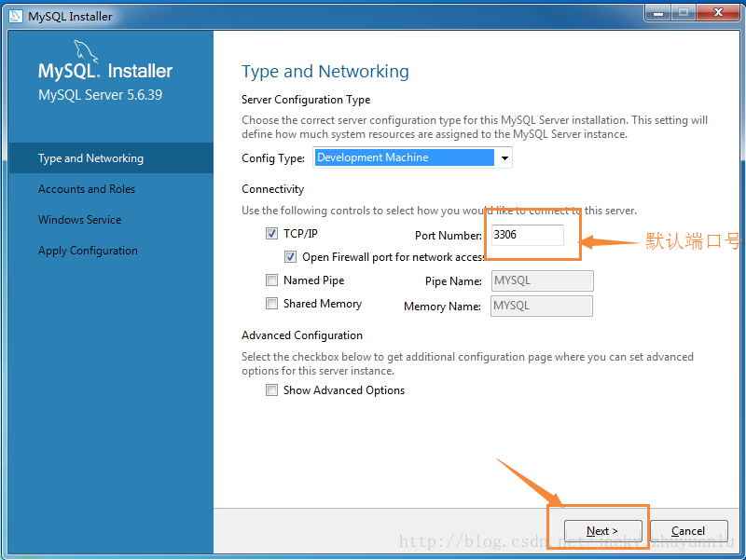Click the MySQL dolphin logo
The image size is (746, 560).
[86, 51]
